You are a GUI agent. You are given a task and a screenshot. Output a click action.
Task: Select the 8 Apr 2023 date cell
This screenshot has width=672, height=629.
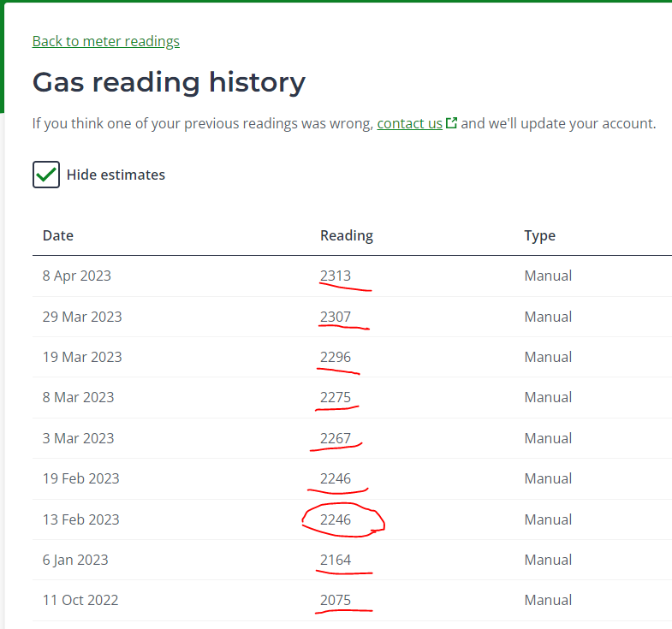77,276
